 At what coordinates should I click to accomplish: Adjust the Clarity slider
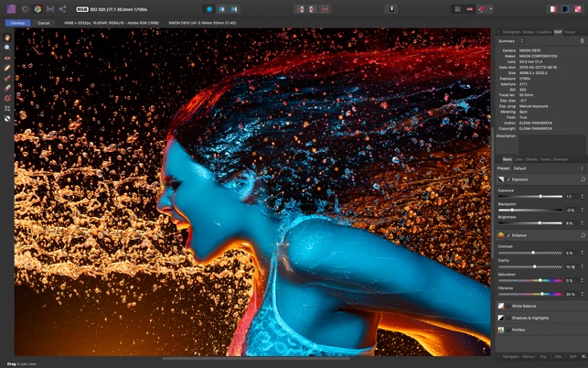click(529, 266)
